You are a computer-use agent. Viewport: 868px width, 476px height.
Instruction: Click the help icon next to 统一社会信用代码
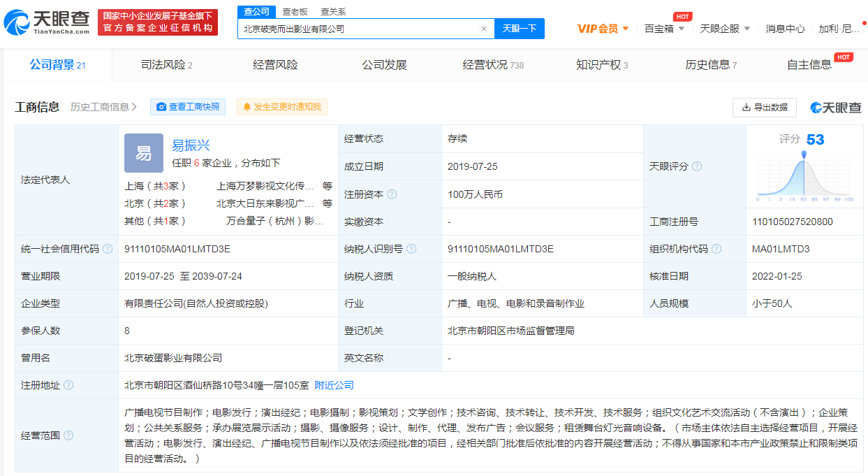pyautogui.click(x=107, y=249)
